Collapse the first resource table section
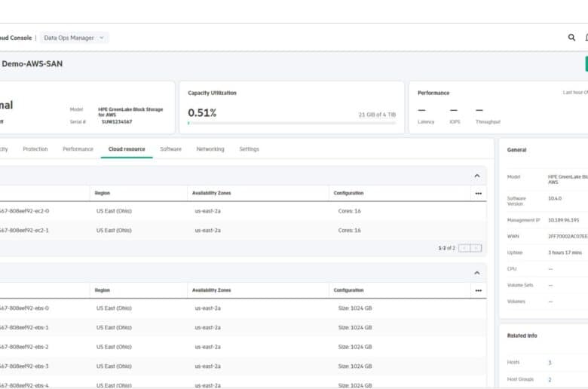The width and height of the screenshot is (588, 389). (x=477, y=176)
